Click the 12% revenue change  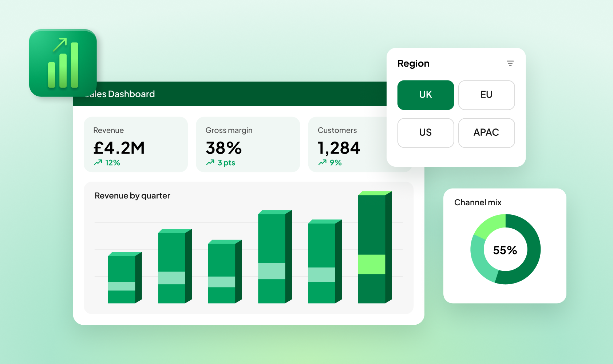[113, 163]
